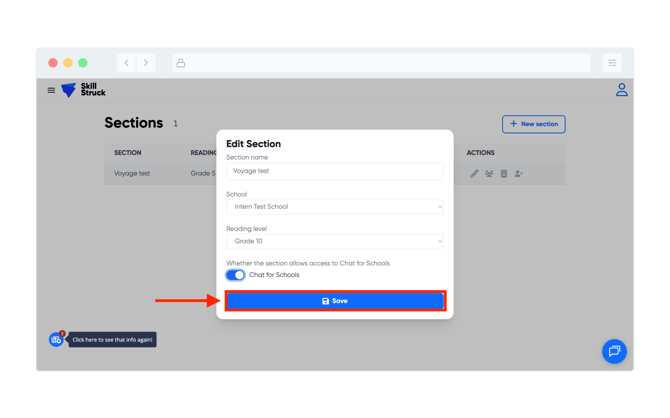
Task: Click the New section button
Action: click(533, 124)
